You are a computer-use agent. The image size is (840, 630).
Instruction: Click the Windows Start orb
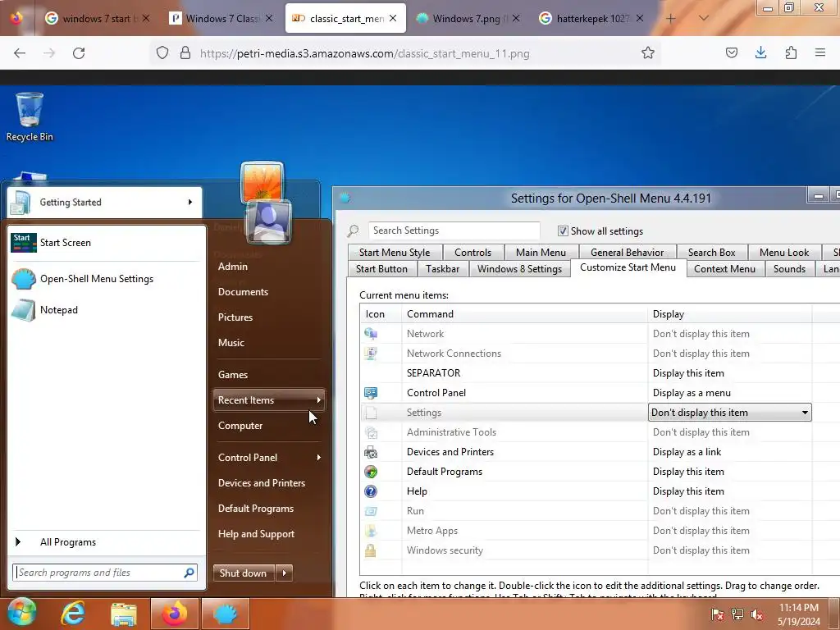pos(22,612)
